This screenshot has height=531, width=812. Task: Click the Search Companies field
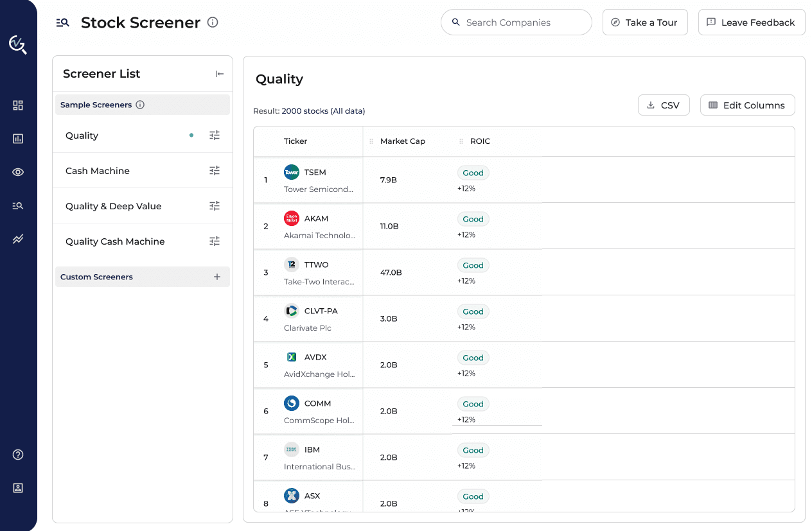tap(516, 22)
